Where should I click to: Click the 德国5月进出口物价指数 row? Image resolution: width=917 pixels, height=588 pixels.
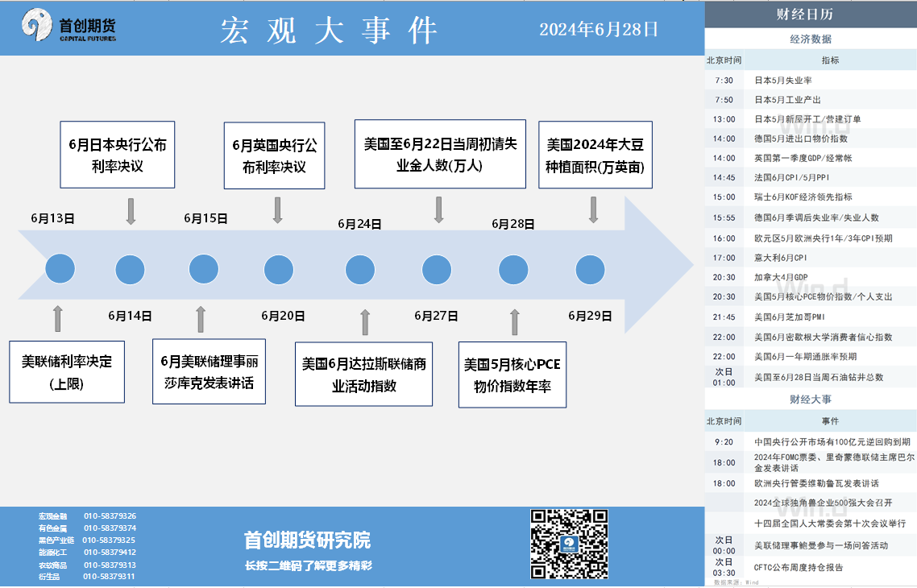[811, 139]
